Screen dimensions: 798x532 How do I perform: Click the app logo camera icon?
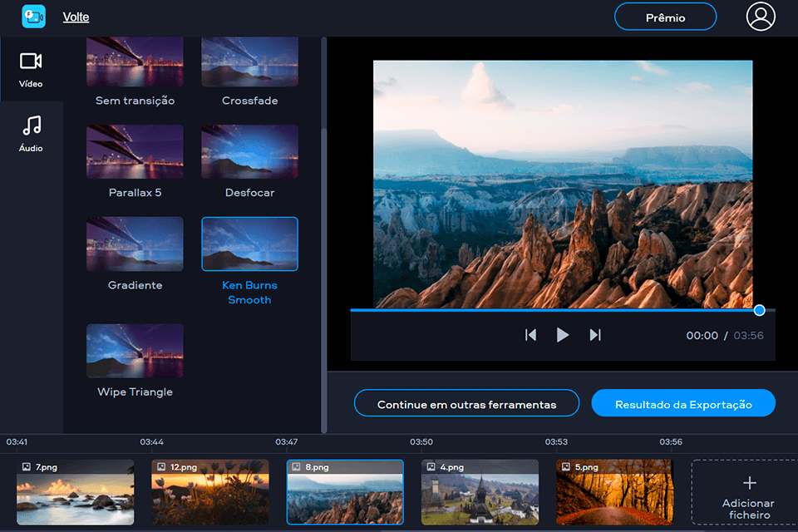coord(32,16)
